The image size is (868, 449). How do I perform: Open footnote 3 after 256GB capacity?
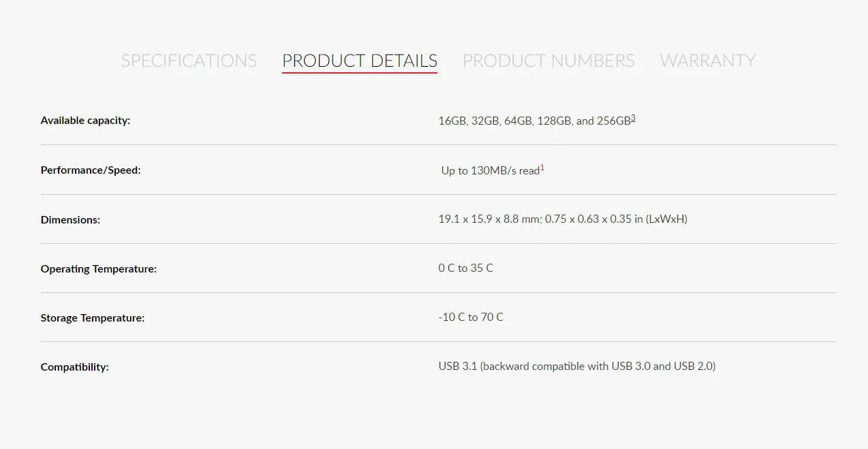coord(633,118)
